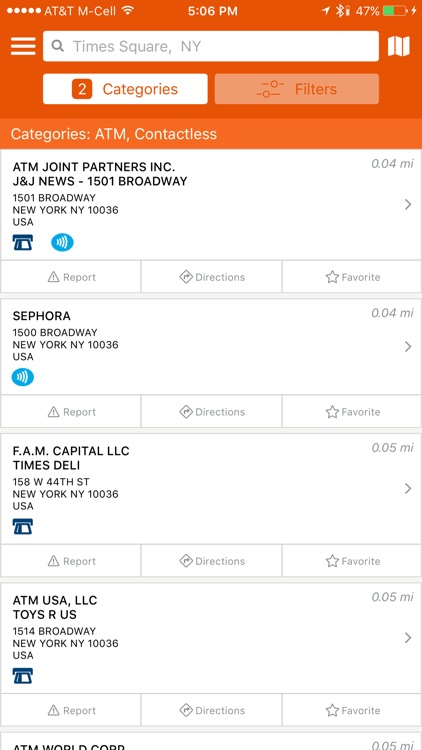Favorite the Sephora location
Image resolution: width=422 pixels, height=750 pixels.
tap(353, 412)
